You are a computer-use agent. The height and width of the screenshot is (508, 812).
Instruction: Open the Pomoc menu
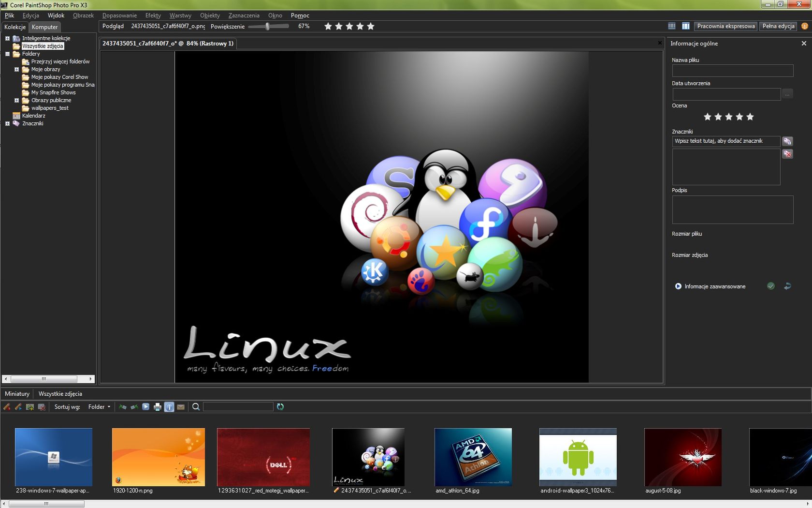(300, 15)
